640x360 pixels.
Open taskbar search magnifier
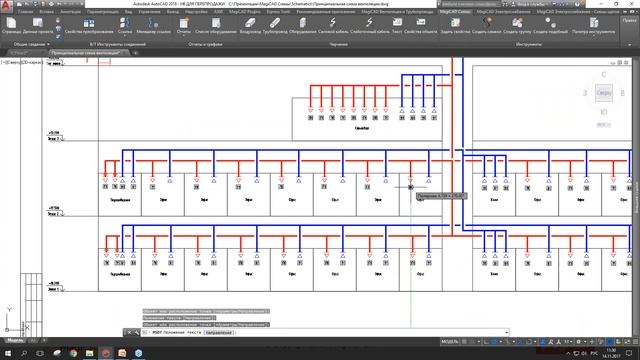tap(24, 353)
